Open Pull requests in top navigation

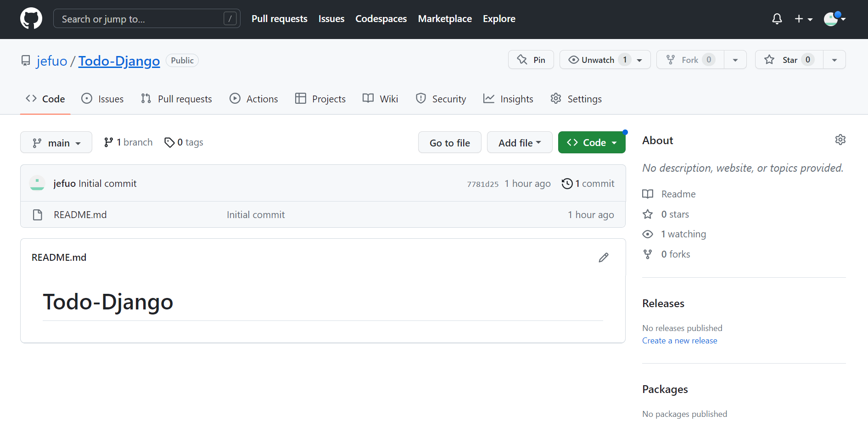pyautogui.click(x=280, y=19)
